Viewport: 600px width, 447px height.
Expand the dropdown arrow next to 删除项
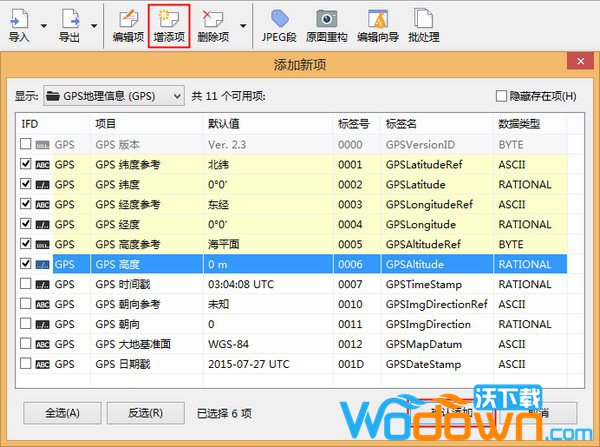pyautogui.click(x=244, y=26)
